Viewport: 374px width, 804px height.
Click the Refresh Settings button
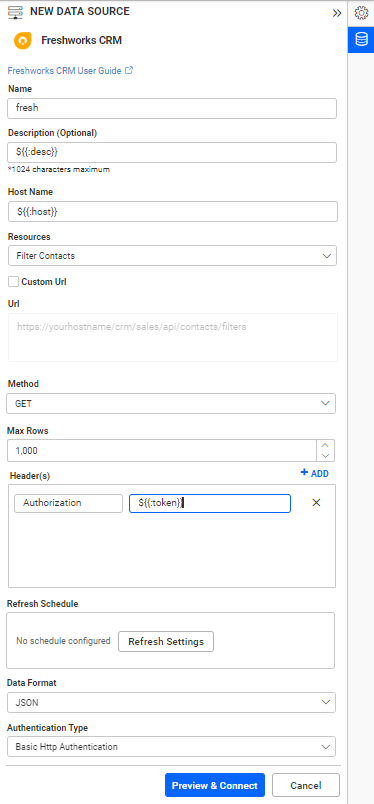point(166,641)
